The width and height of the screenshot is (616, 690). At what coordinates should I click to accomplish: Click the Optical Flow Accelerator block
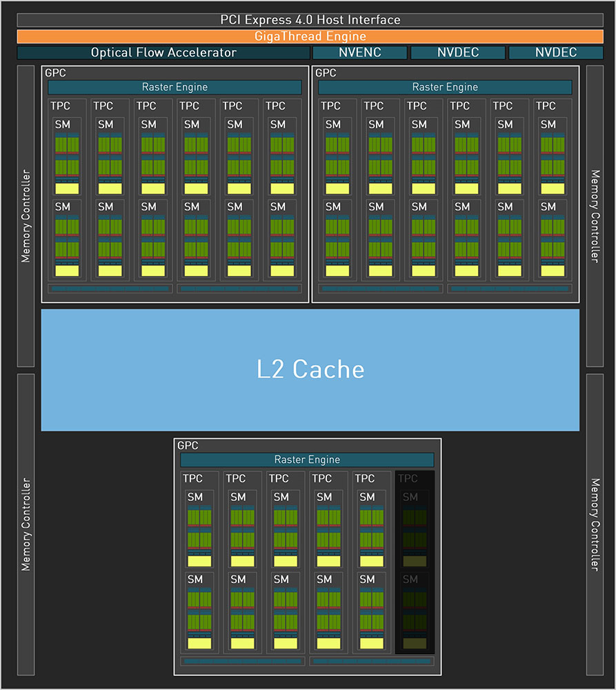pyautogui.click(x=163, y=52)
